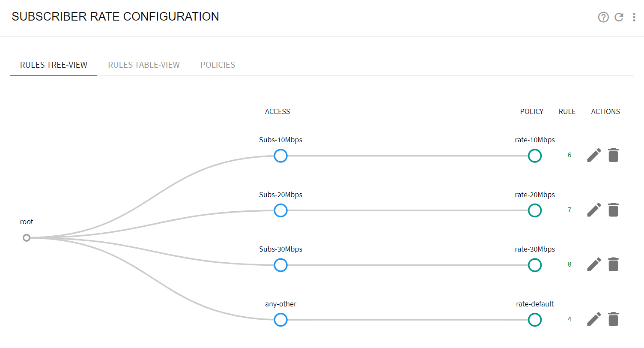Delete the rule for rate-10Mbps
This screenshot has height=348, width=644.
614,155
